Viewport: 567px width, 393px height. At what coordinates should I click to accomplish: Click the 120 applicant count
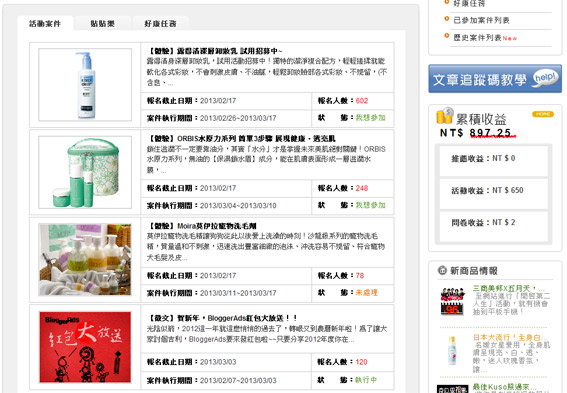[x=361, y=362]
